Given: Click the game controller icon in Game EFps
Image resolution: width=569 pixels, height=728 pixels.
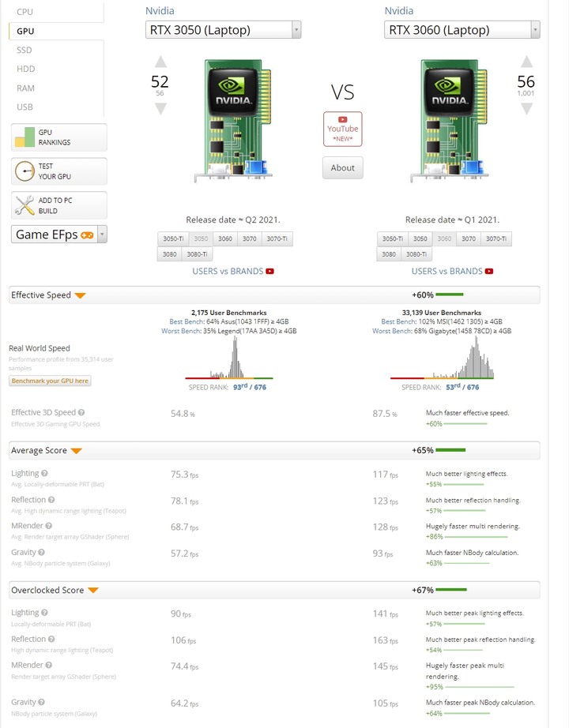Looking at the screenshot, I should 87,235.
